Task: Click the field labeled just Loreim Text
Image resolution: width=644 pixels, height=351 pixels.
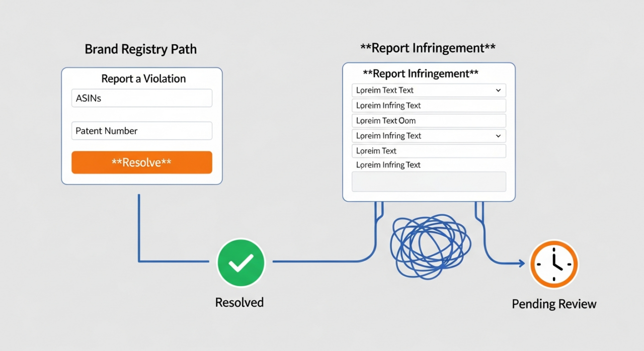Action: [428, 151]
